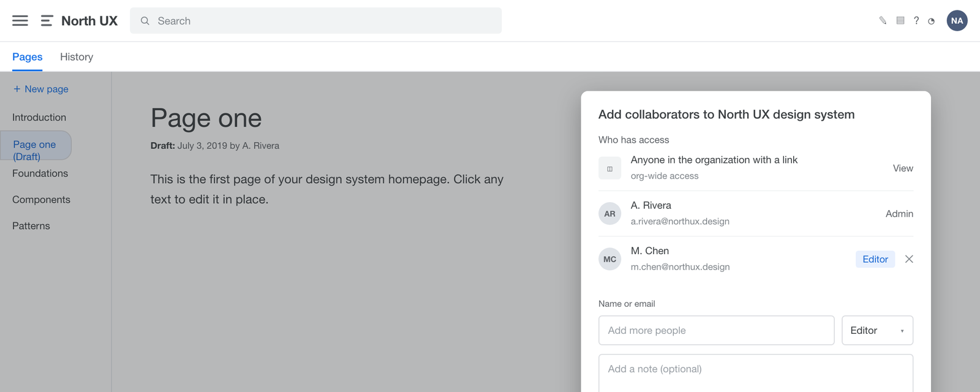Screen dimensions: 980x392
Task: Switch to the Pages tab
Action: (x=28, y=57)
